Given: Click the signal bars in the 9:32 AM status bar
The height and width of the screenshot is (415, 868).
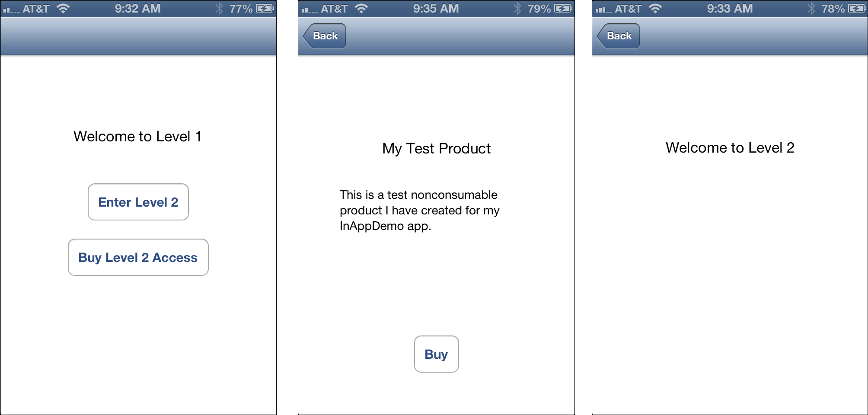Looking at the screenshot, I should click(x=11, y=10).
